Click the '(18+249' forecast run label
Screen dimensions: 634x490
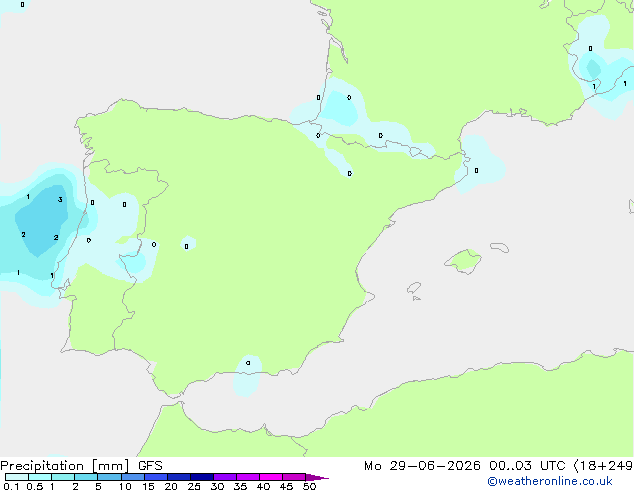[603, 466]
